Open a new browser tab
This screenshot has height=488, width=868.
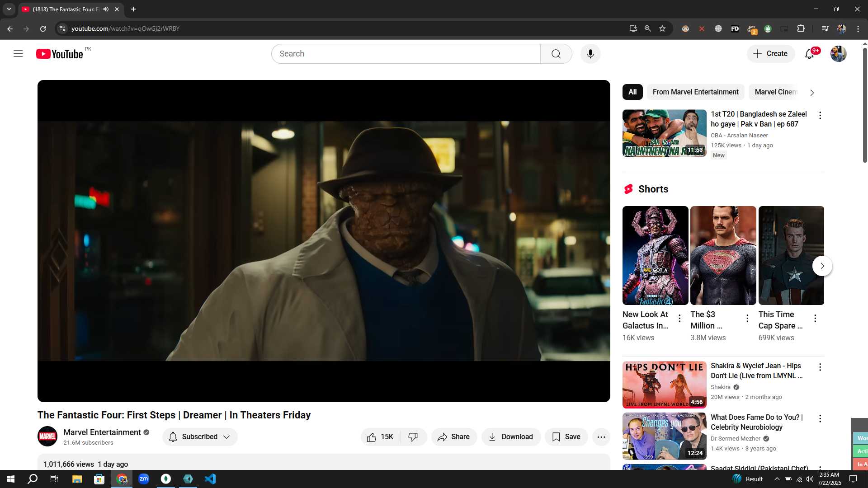pos(133,9)
